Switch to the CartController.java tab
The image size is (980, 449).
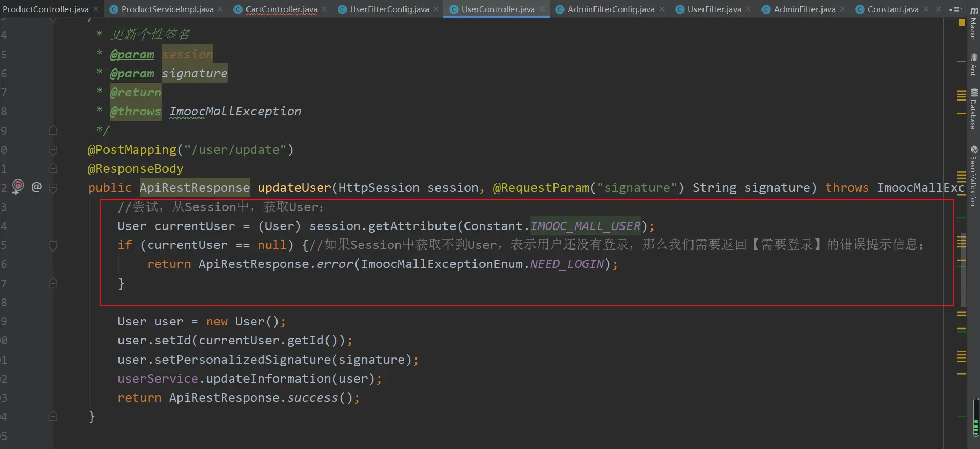click(x=281, y=9)
